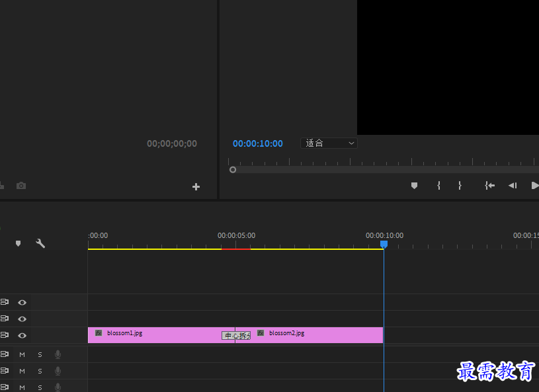
Task: Click the Program monitor scrub bar playhead circle
Action: point(233,170)
